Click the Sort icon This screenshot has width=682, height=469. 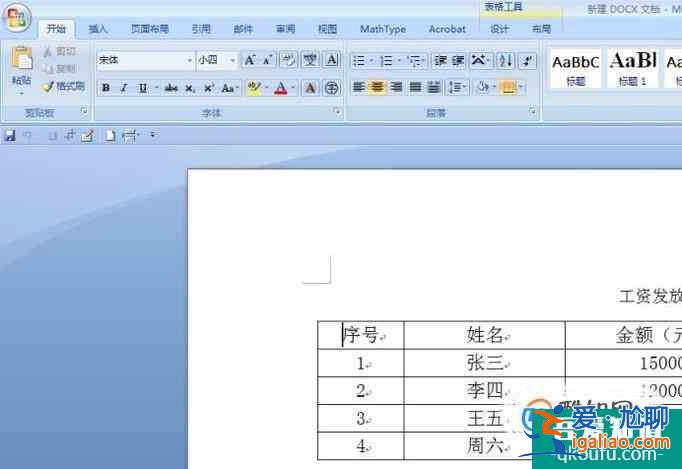pos(505,60)
